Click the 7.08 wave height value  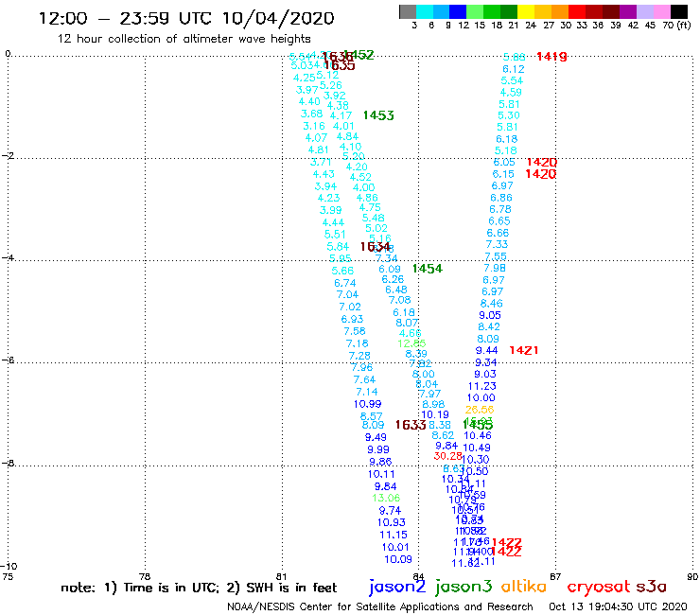tap(399, 300)
